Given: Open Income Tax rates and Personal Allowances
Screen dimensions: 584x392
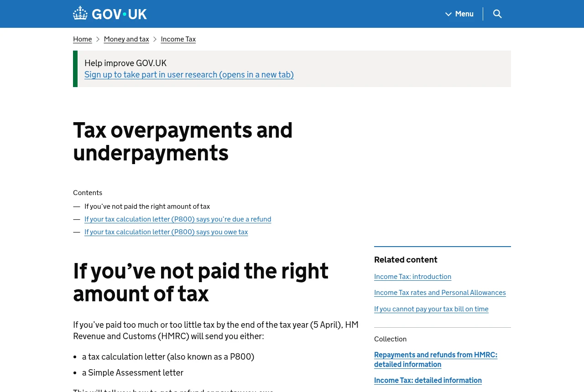Looking at the screenshot, I should (440, 293).
